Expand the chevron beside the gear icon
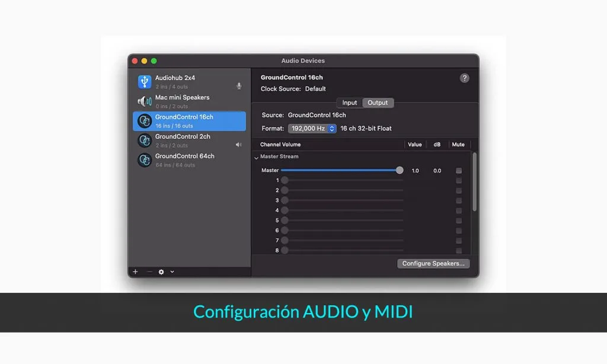Viewport: 607px width, 364px height. (x=172, y=272)
